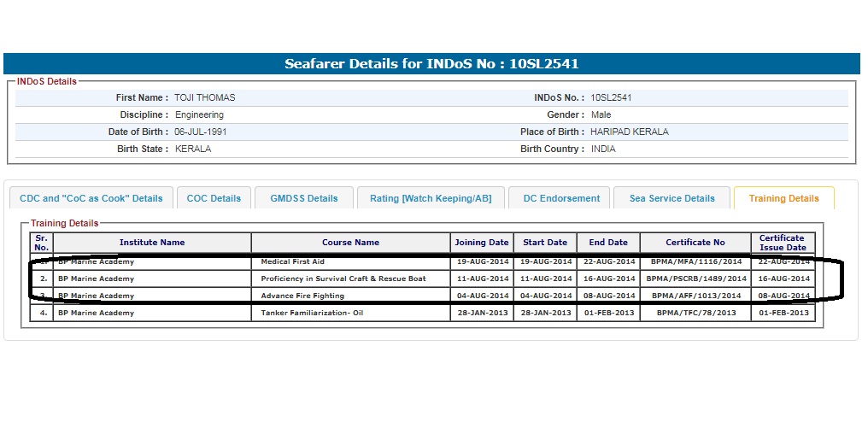Open the GMDSS Details tab
The height and width of the screenshot is (434, 868).
pyautogui.click(x=304, y=198)
